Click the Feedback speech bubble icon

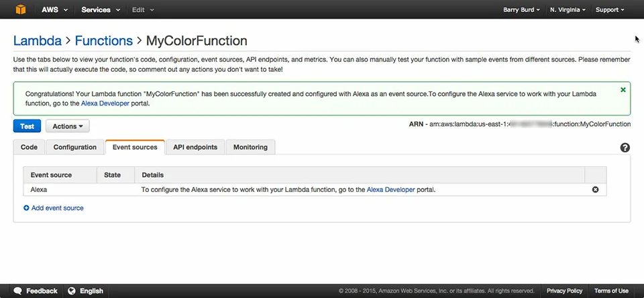pos(17,291)
